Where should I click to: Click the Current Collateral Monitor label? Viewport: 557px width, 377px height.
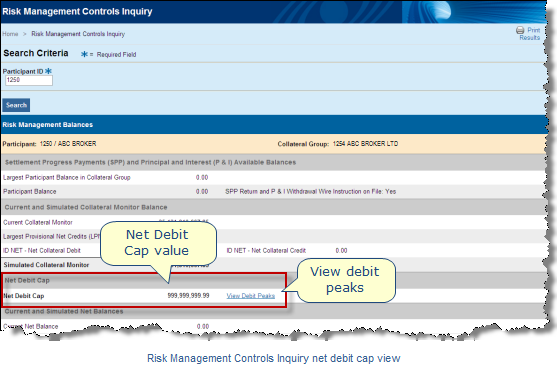click(38, 222)
